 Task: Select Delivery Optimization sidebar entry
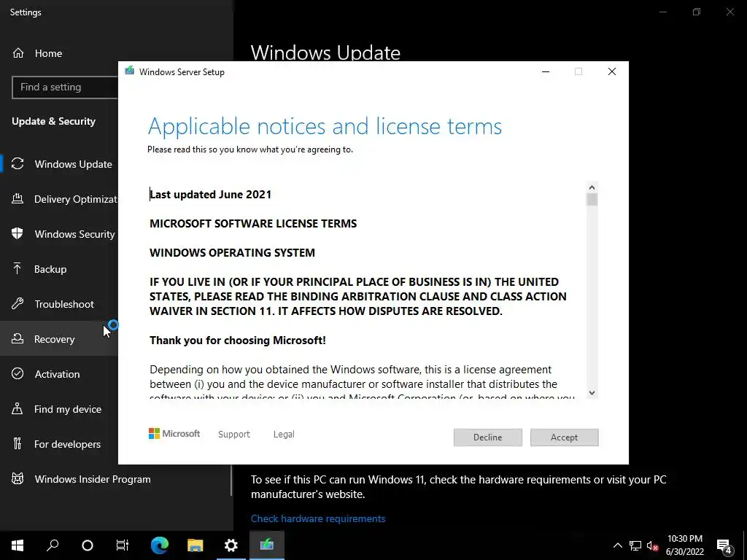pyautogui.click(x=59, y=199)
